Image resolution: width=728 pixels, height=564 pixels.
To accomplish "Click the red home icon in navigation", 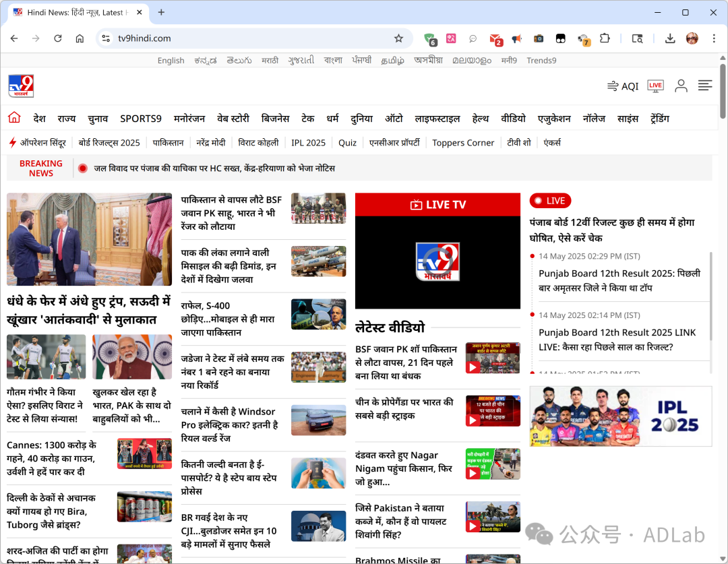I will coord(14,118).
